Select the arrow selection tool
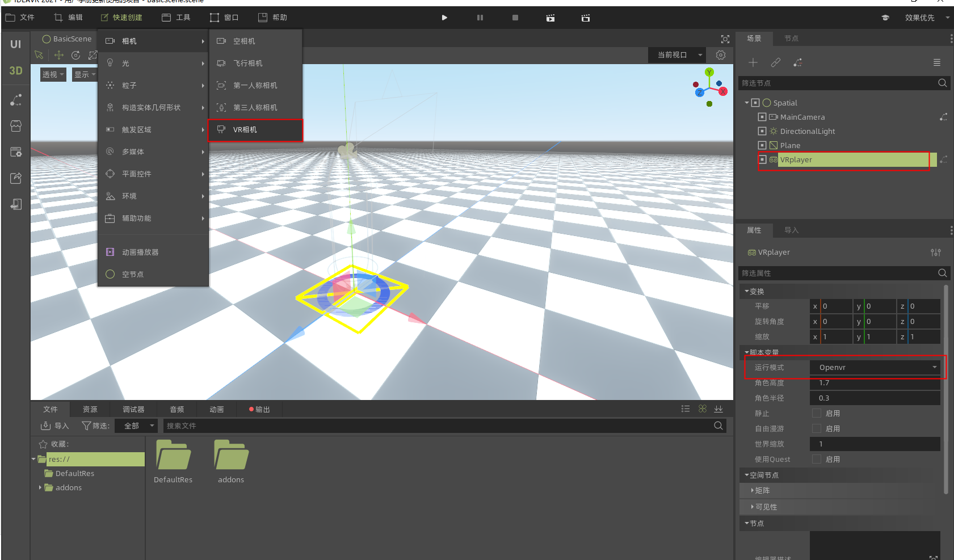954x560 pixels. click(x=39, y=55)
